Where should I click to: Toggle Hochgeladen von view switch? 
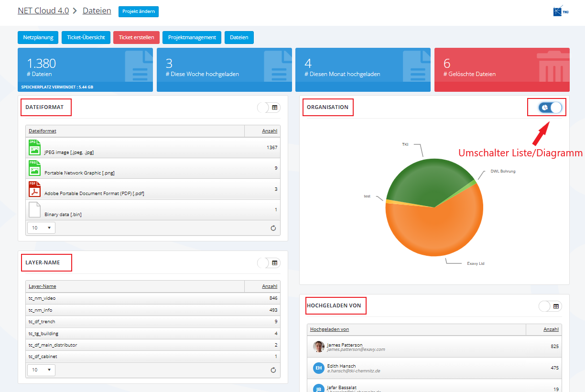click(550, 306)
